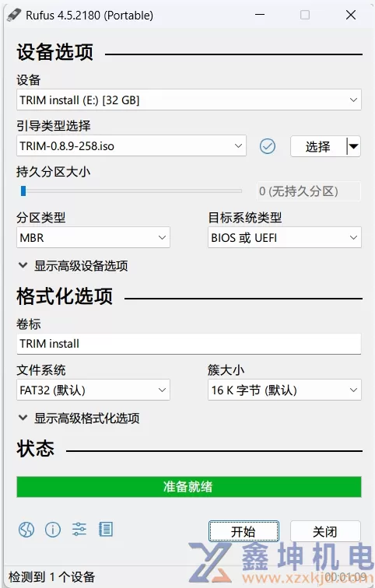Show the log icon
This screenshot has width=375, height=588.
pos(105,530)
